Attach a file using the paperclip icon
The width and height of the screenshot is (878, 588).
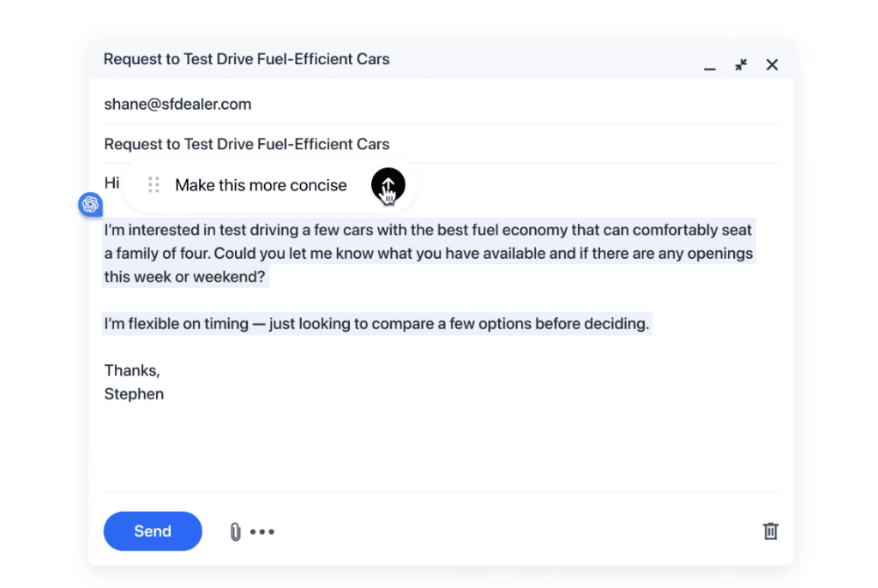click(235, 532)
